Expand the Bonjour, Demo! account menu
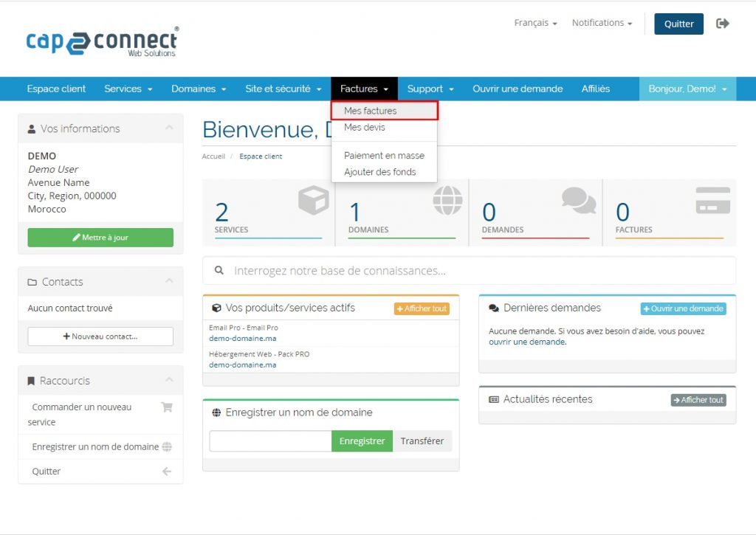Screen dimensions: 756x535 pyautogui.click(x=687, y=89)
